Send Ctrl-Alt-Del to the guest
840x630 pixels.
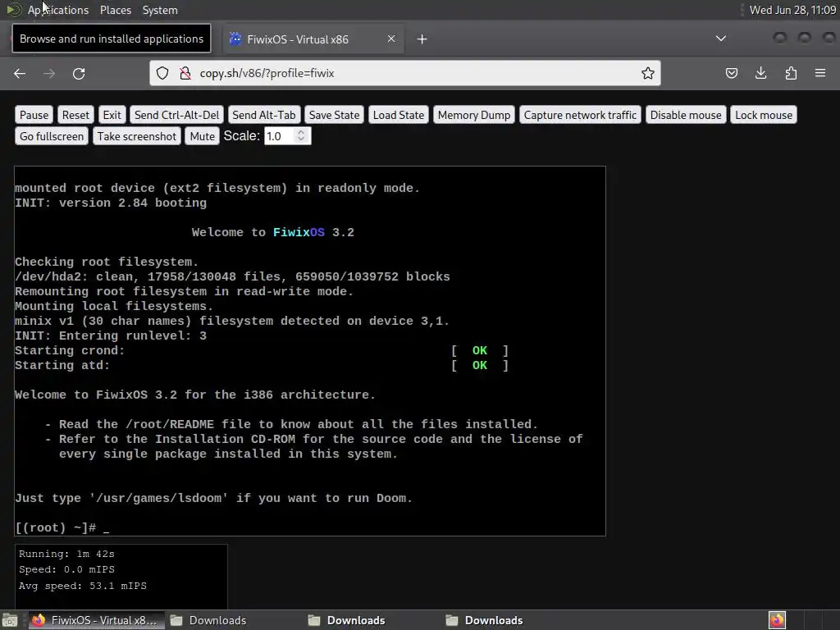pyautogui.click(x=177, y=115)
